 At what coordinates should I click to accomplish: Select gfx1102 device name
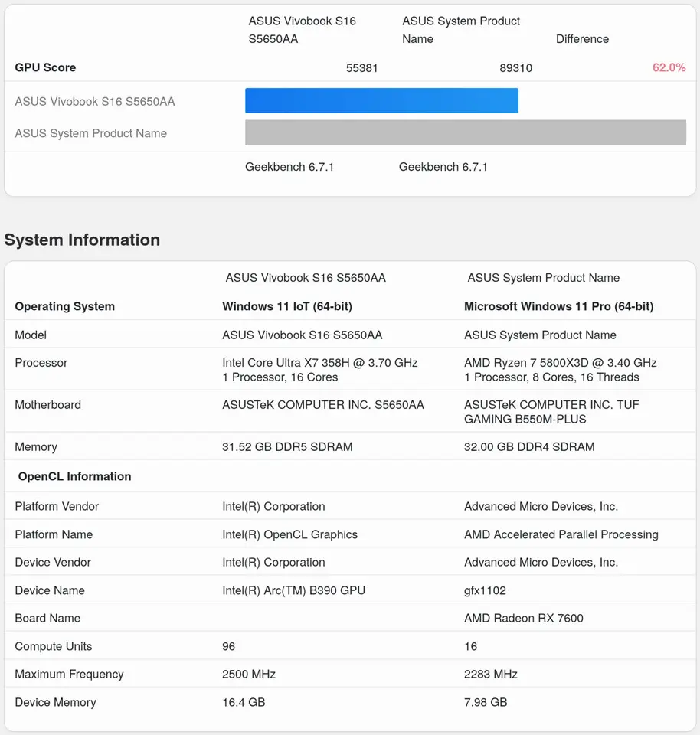pyautogui.click(x=485, y=590)
